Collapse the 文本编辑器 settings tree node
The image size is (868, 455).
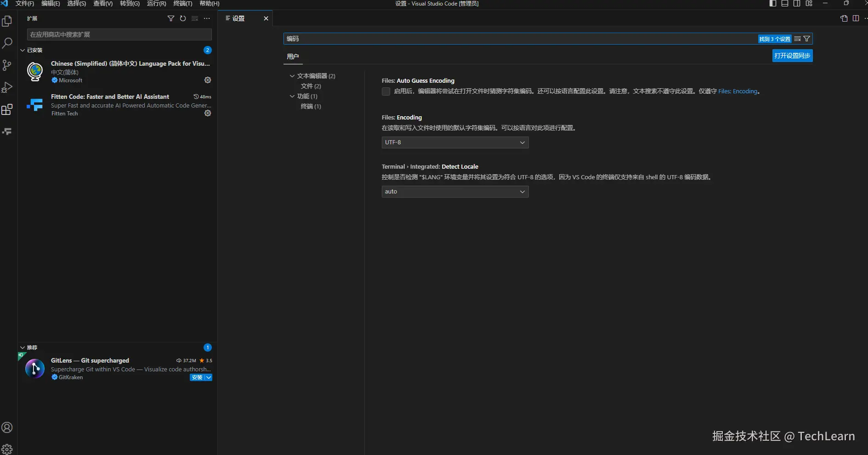tap(292, 76)
